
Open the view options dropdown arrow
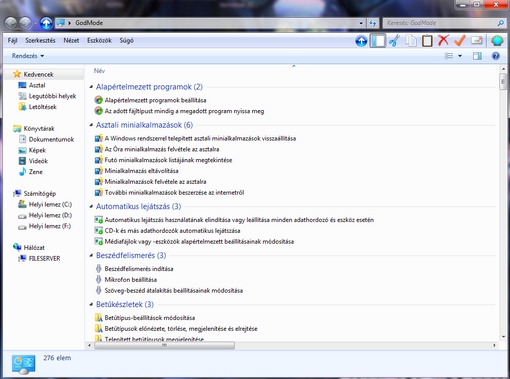coord(460,56)
